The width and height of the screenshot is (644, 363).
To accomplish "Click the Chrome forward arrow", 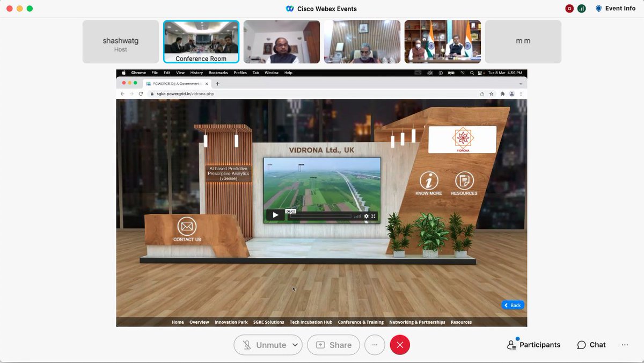I will coord(131,93).
